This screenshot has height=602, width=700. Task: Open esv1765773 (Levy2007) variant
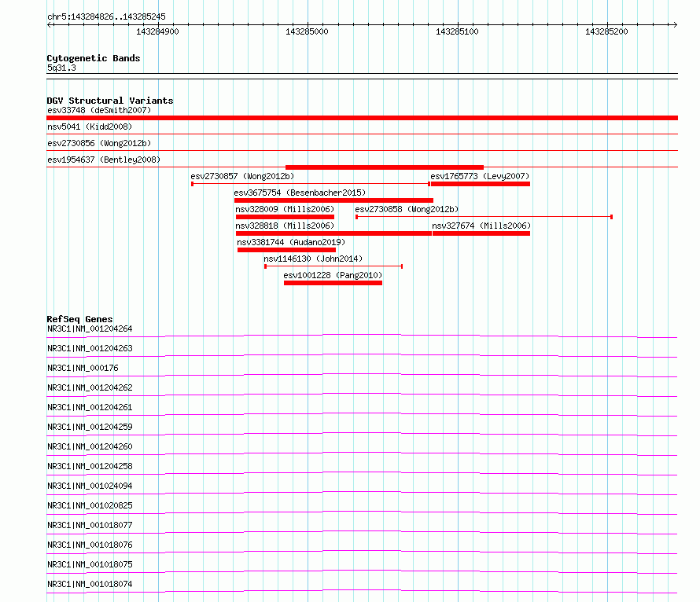click(480, 176)
